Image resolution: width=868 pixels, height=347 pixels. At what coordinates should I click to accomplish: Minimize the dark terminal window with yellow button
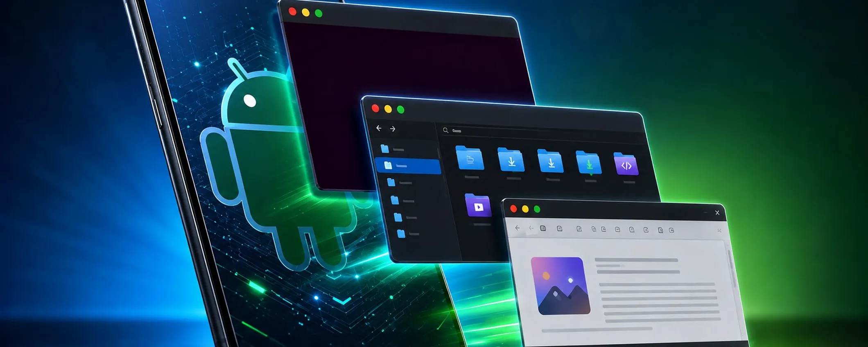[x=305, y=12]
